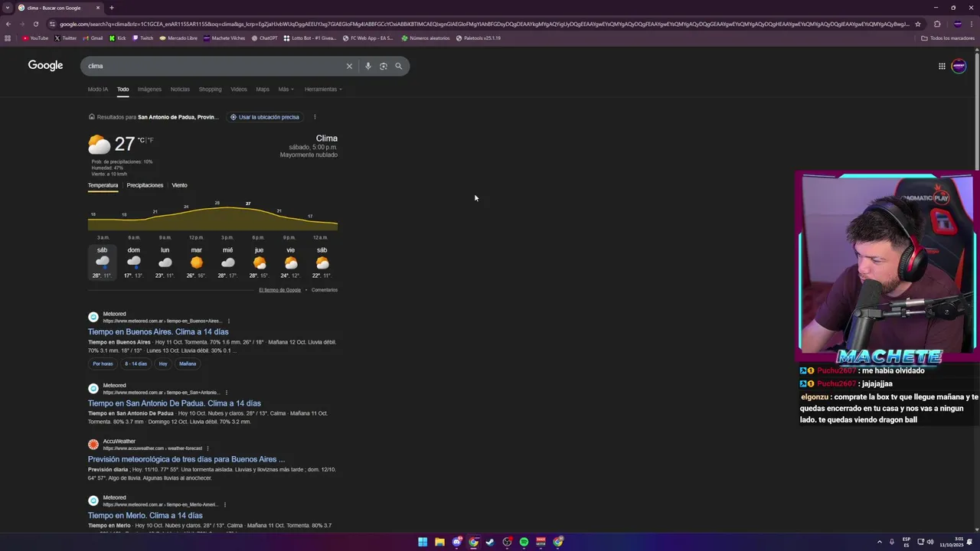Switch to the Videos search tab
Viewport: 980px width, 551px height.
tap(239, 89)
